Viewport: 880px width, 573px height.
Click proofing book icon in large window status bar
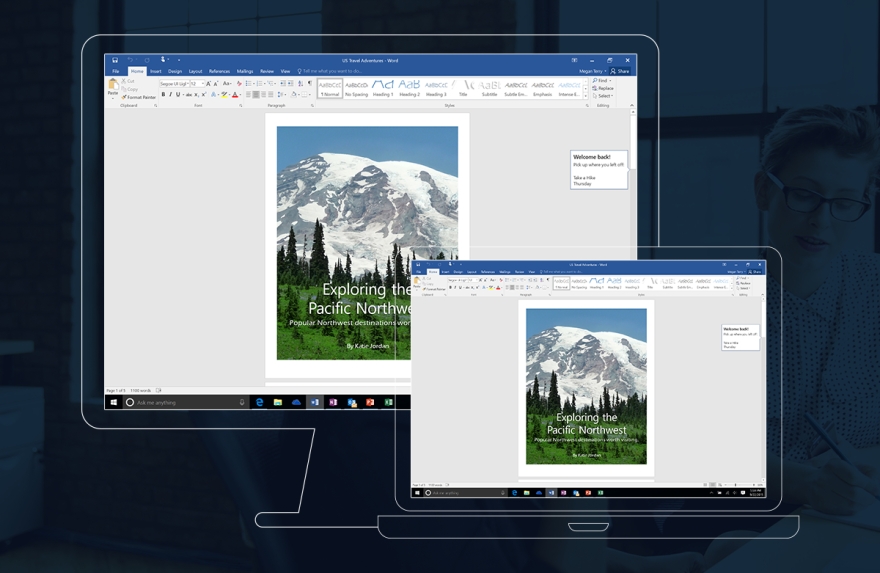point(158,390)
